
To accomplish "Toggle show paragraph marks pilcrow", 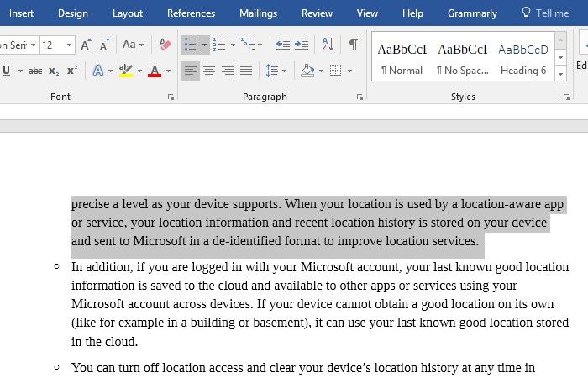I will pyautogui.click(x=354, y=45).
